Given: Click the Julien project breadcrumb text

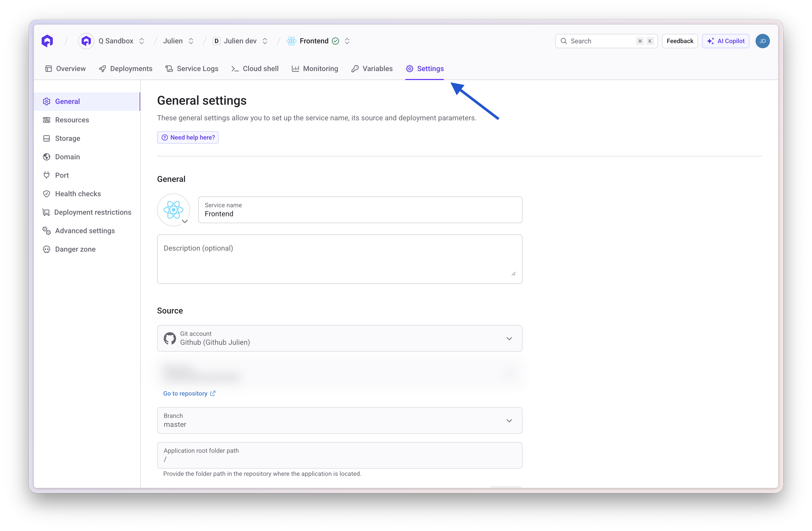Looking at the screenshot, I should coord(173,41).
